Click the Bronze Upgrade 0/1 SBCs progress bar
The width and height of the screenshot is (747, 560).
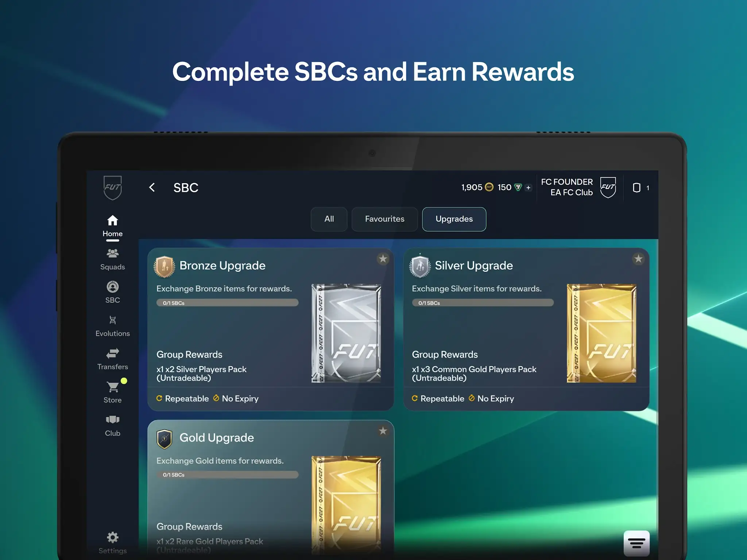(227, 303)
